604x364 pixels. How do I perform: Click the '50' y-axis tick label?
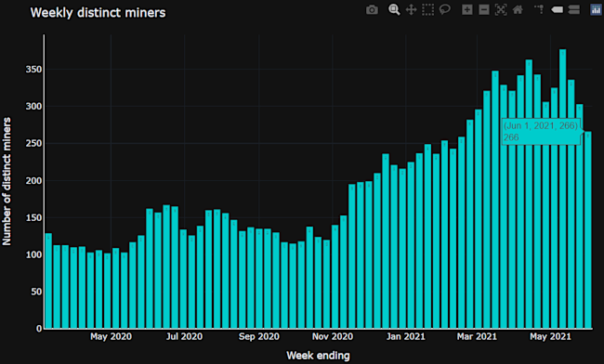pyautogui.click(x=36, y=292)
